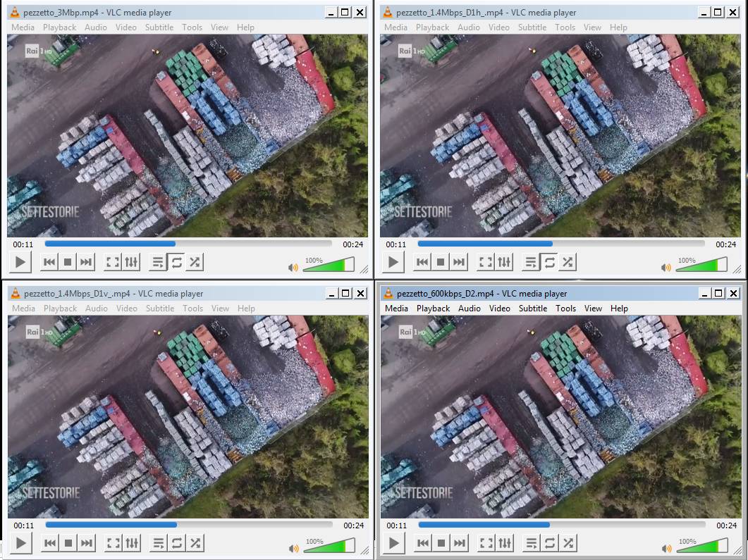Open extended settings in pezzetto_1.4Mbps_D1h_ window

click(x=504, y=262)
